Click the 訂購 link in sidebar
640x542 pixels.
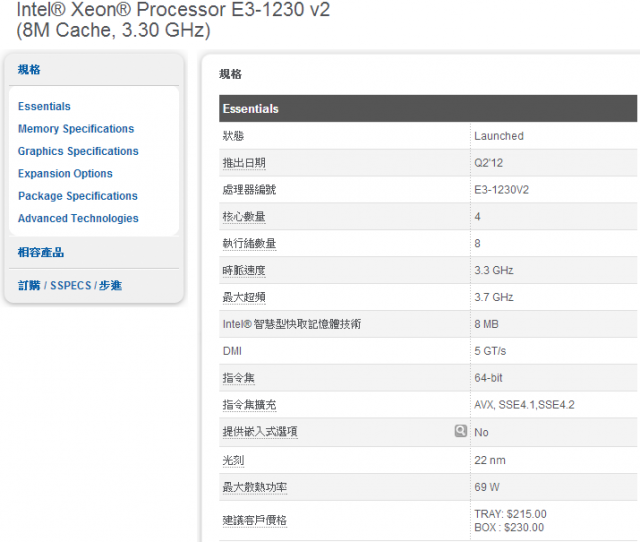[29, 285]
